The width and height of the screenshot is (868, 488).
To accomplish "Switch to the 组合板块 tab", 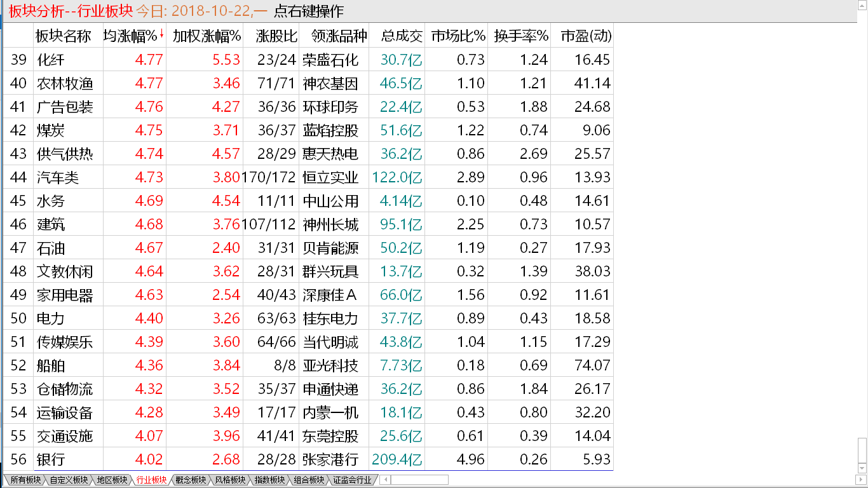I will (x=309, y=480).
